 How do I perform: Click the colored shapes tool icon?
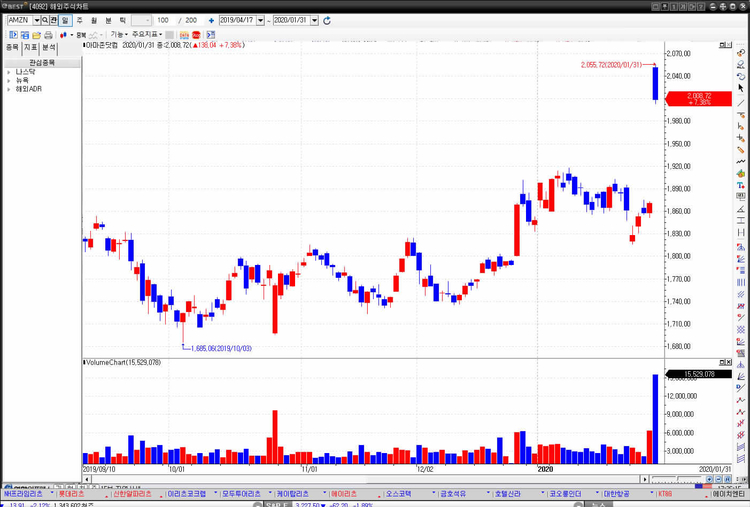(x=741, y=173)
